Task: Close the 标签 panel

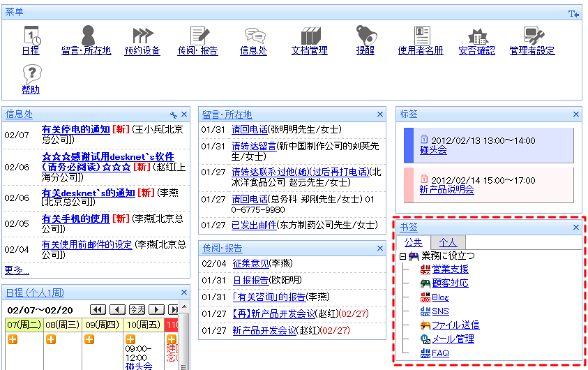Action: (x=576, y=114)
